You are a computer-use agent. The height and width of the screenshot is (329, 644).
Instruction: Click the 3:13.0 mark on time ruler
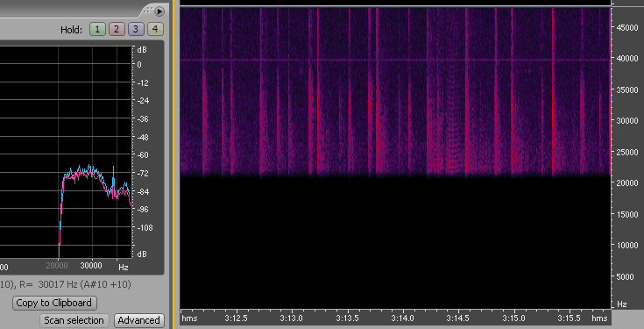[292, 318]
